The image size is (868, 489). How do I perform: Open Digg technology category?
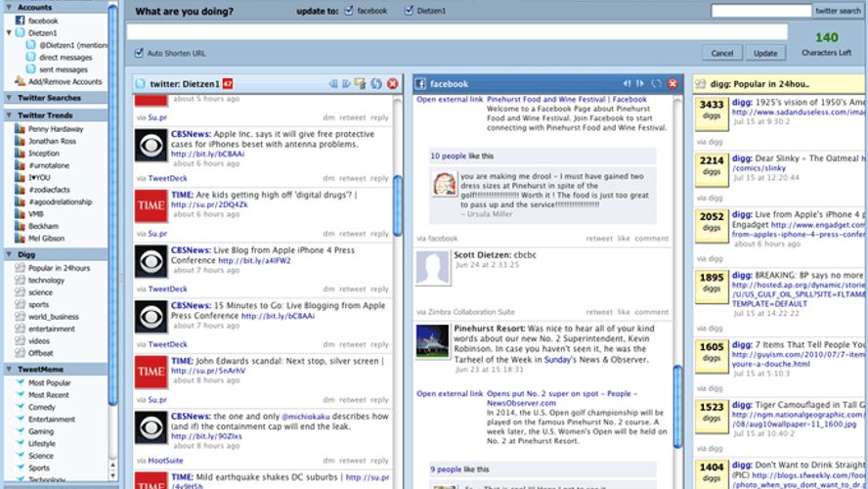coord(46,281)
